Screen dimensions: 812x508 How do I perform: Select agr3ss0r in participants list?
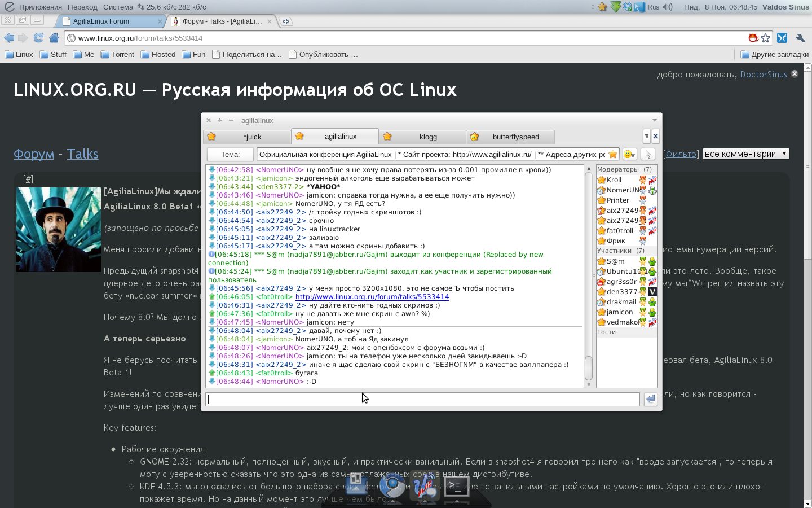(x=626, y=282)
